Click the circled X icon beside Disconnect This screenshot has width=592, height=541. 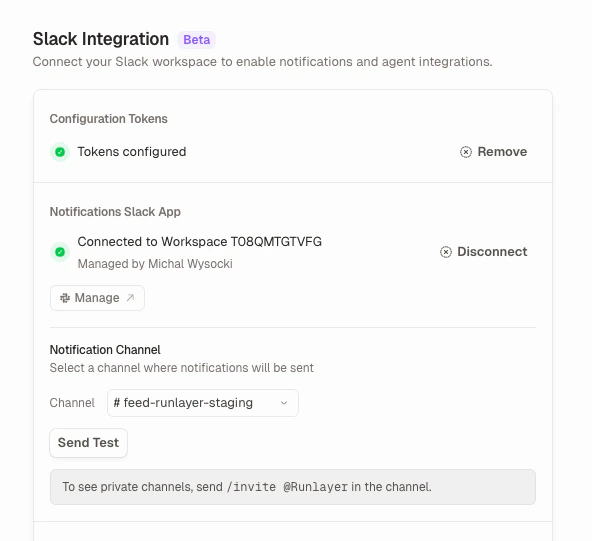tap(446, 252)
